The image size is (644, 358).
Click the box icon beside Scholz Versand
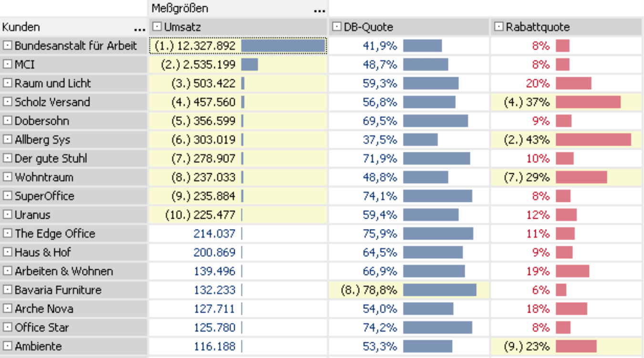[x=8, y=102]
